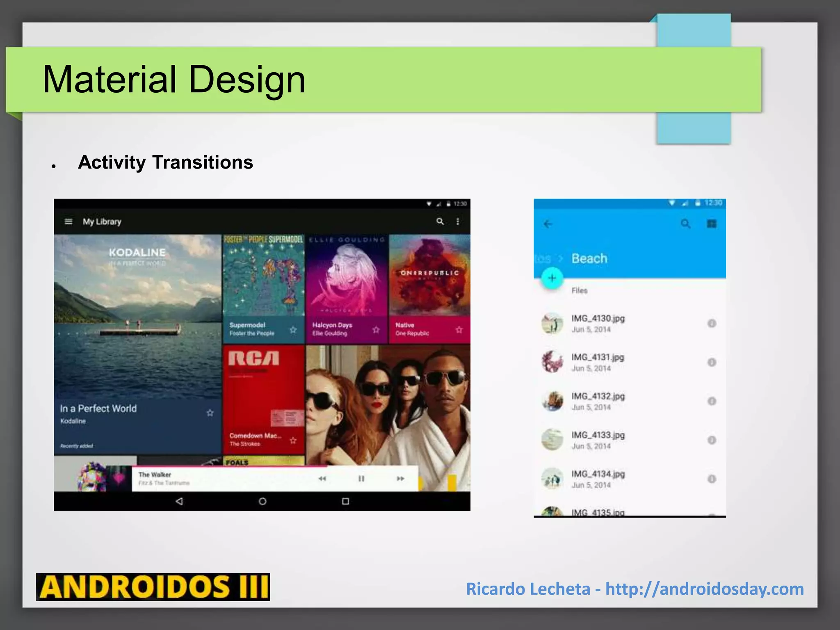
Task: Open the Ellie Goulding album cover
Action: (x=347, y=275)
